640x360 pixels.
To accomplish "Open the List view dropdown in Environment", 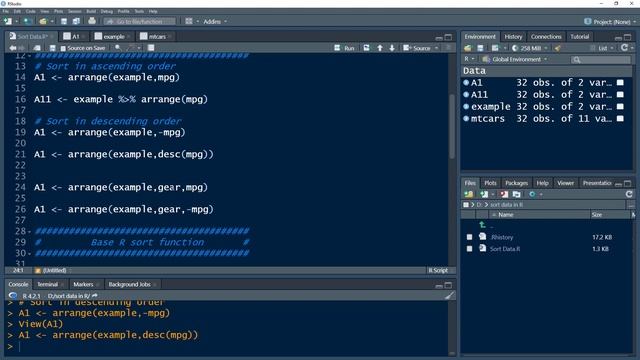I will coord(602,48).
